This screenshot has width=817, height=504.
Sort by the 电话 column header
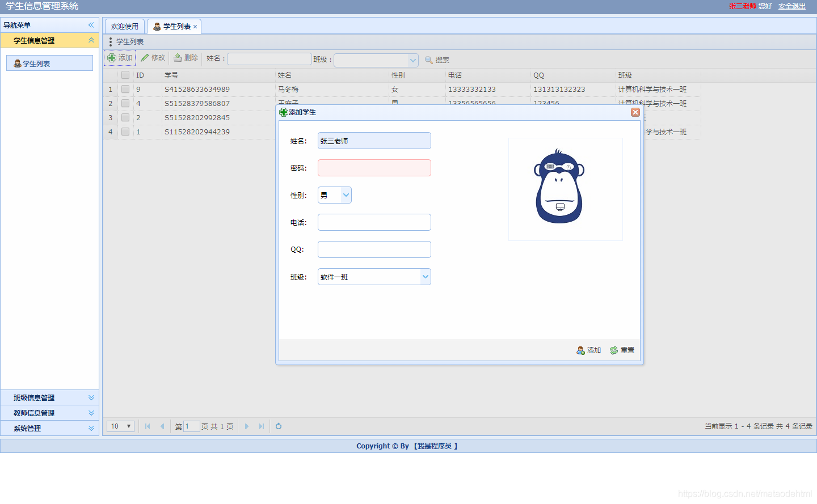pos(488,75)
